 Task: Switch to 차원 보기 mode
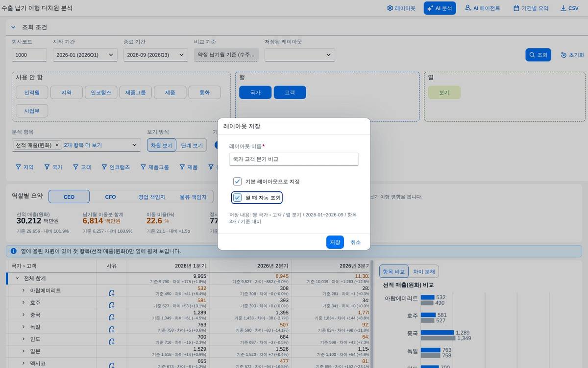click(x=161, y=145)
